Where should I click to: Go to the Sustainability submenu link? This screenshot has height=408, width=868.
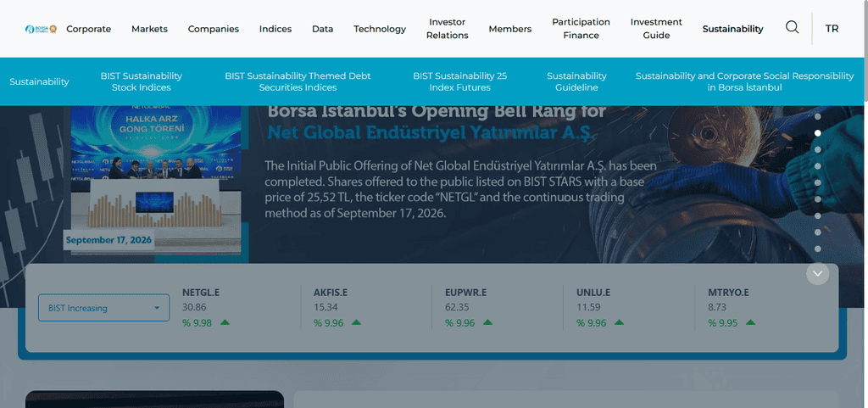point(39,81)
